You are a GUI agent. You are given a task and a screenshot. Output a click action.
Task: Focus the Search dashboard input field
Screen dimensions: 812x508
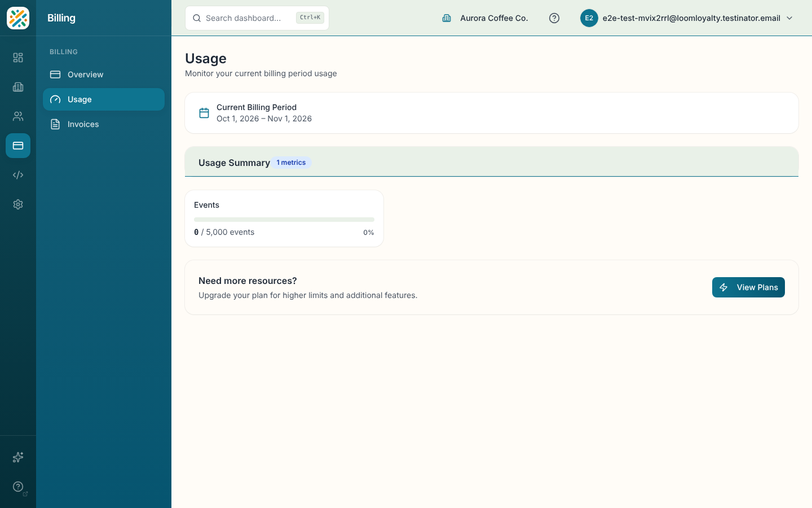coord(257,18)
